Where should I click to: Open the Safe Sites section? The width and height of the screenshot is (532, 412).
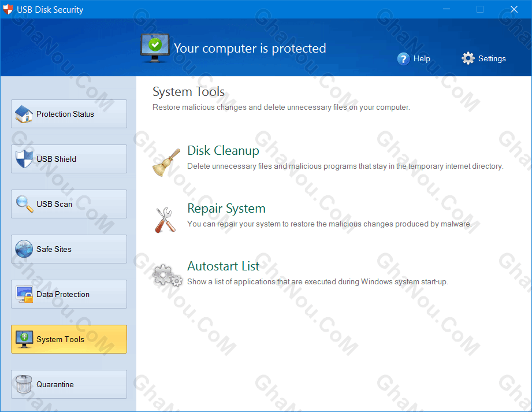coord(69,249)
